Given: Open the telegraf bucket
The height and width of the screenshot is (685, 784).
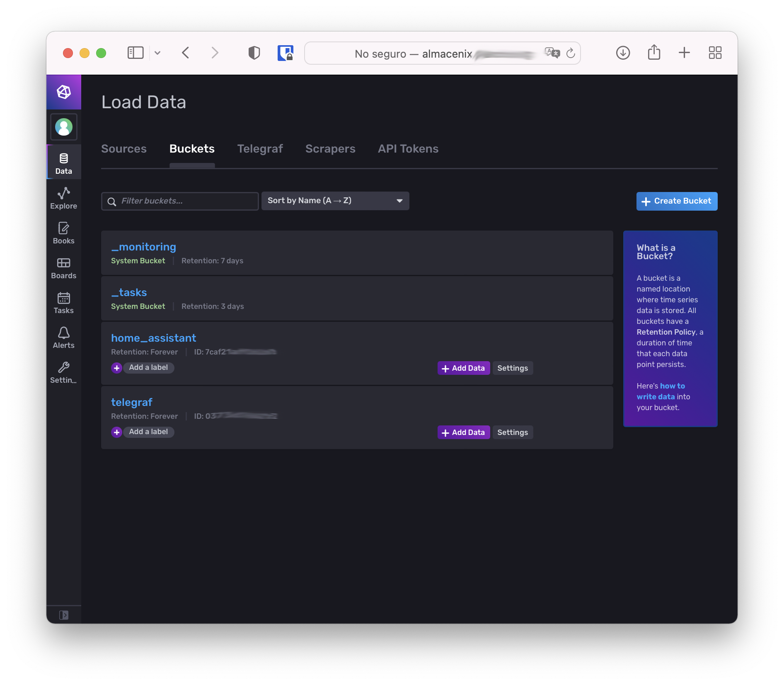Looking at the screenshot, I should click(132, 402).
